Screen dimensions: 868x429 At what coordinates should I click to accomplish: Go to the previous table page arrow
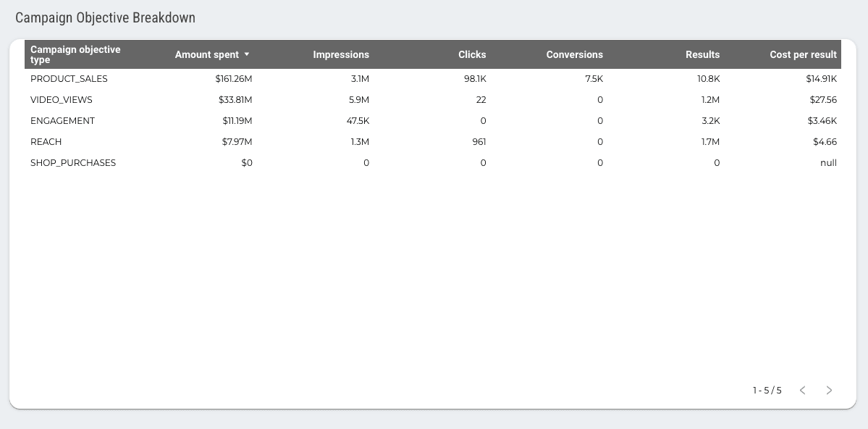pyautogui.click(x=803, y=390)
